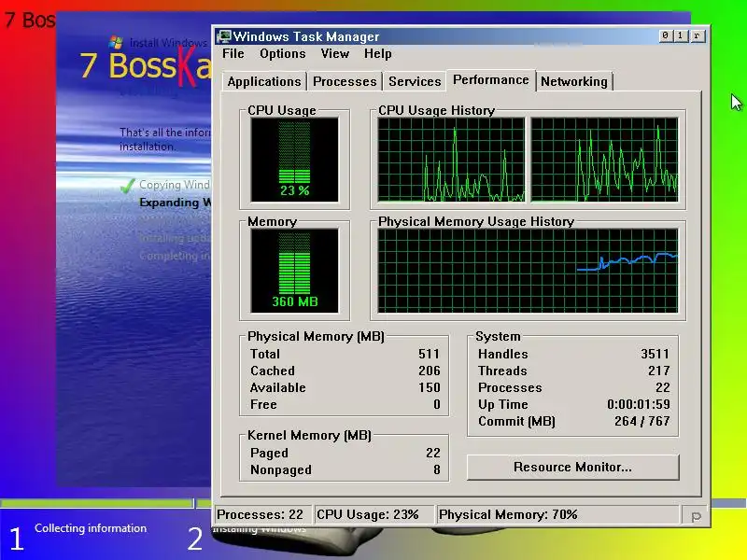Click the Paged label in Kernel Memory
Viewport: 747px width, 560px height.
269,453
